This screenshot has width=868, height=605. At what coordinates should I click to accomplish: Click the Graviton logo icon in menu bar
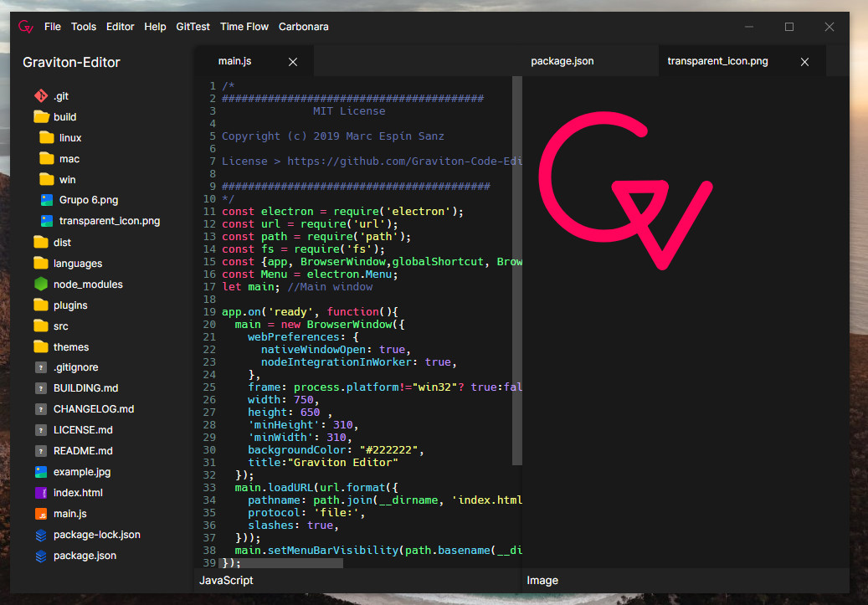click(x=25, y=27)
